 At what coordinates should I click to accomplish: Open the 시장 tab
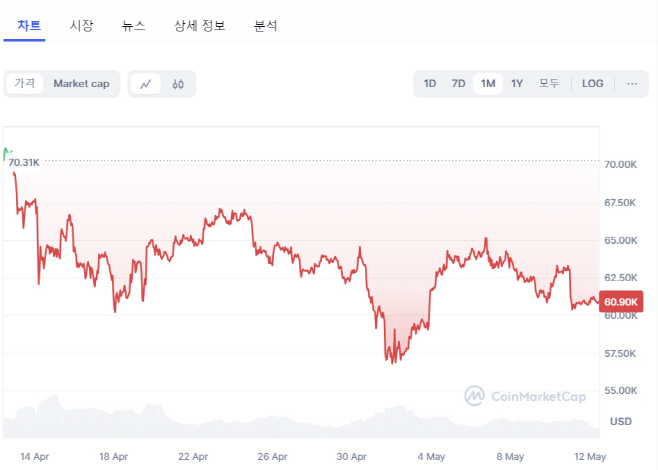(81, 26)
